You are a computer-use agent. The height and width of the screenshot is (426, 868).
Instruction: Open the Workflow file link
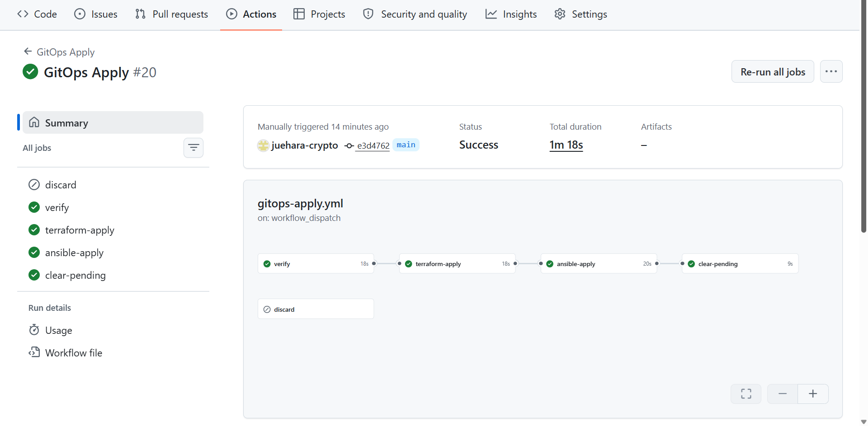[113, 353]
